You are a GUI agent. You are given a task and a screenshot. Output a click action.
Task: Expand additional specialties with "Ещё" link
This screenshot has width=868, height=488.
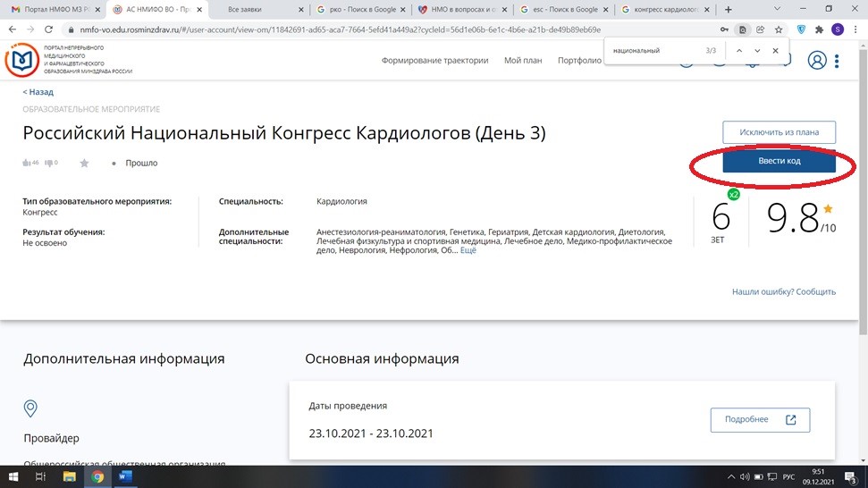click(468, 251)
